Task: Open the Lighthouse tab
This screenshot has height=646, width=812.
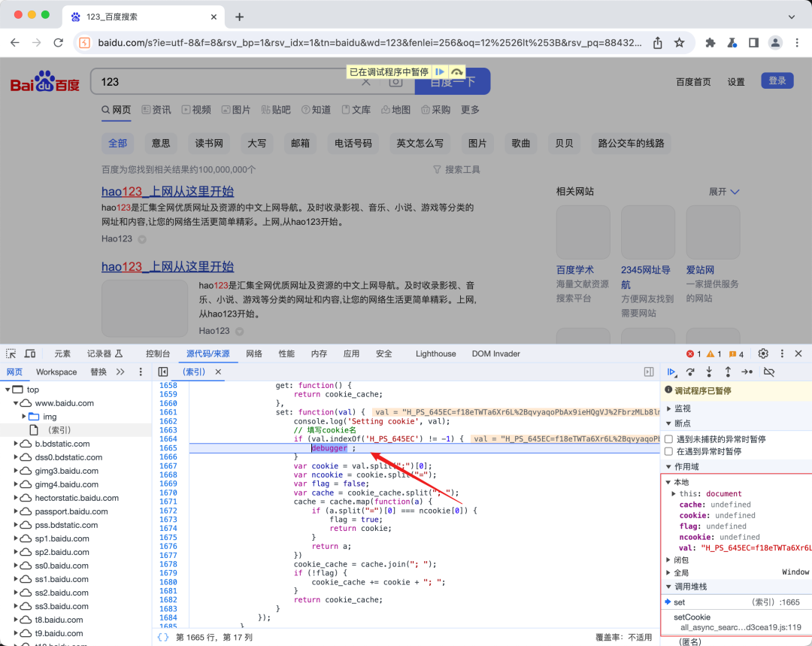Action: coord(435,353)
